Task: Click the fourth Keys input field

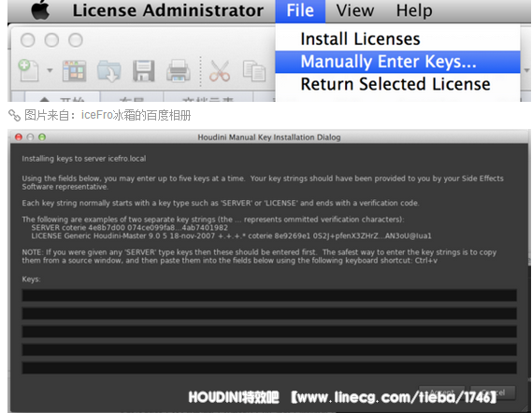Action: [269, 349]
